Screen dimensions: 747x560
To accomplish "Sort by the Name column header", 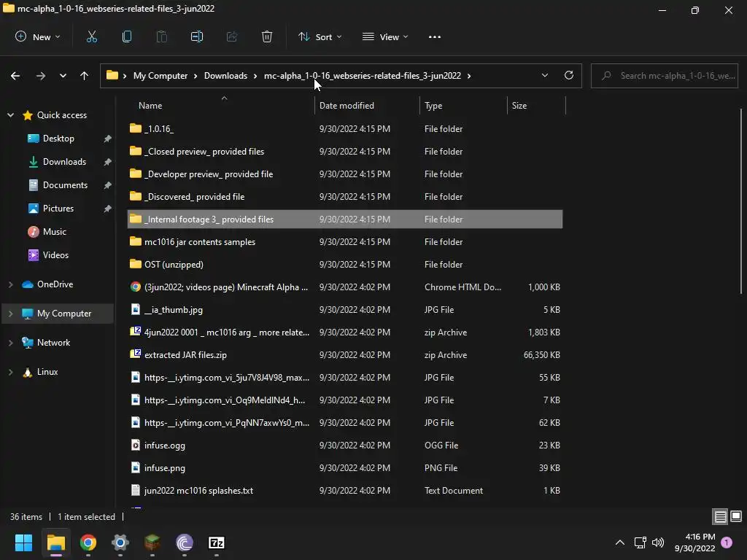I will (220, 105).
